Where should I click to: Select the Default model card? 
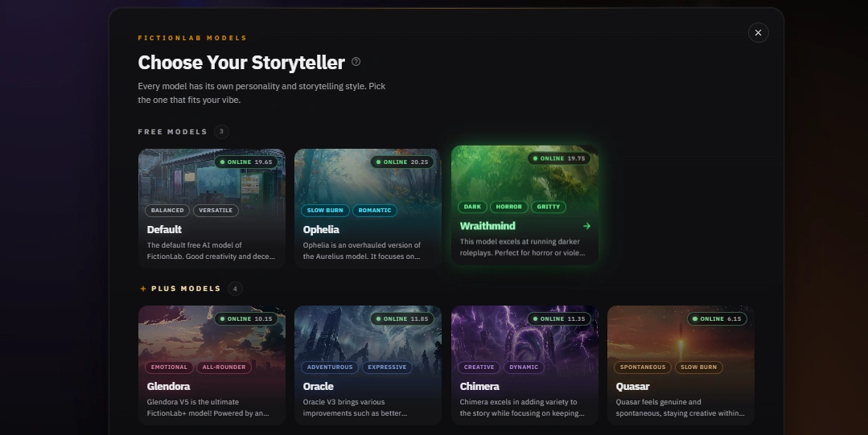coord(212,208)
